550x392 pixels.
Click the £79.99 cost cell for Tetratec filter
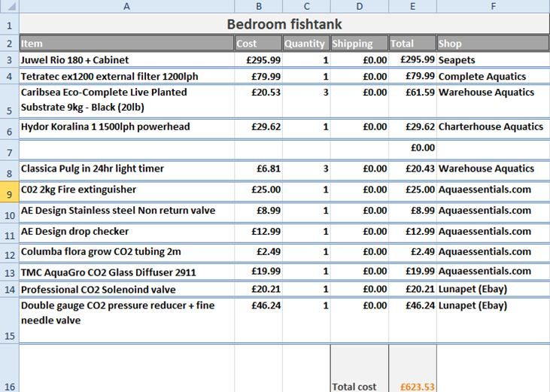[x=258, y=77]
